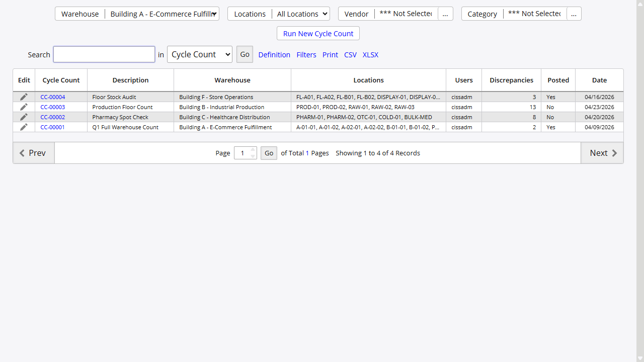Screen dimensions: 644x362
Task: Sort by Discrepancies column header
Action: (x=511, y=80)
